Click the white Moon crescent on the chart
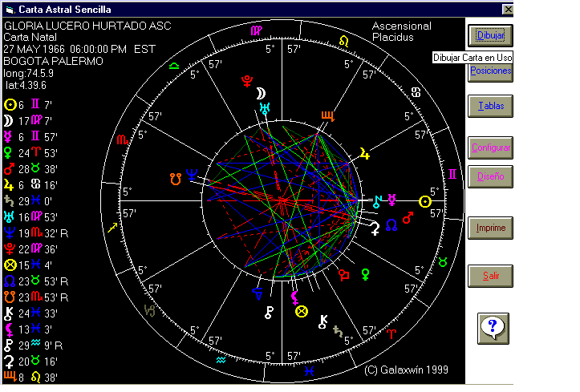The width and height of the screenshot is (580, 392). pyautogui.click(x=262, y=94)
